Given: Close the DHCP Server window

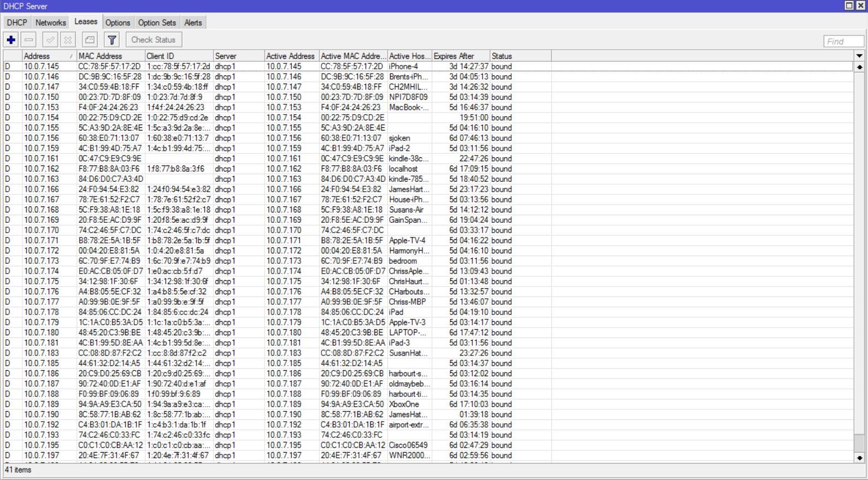Looking at the screenshot, I should (x=861, y=5).
